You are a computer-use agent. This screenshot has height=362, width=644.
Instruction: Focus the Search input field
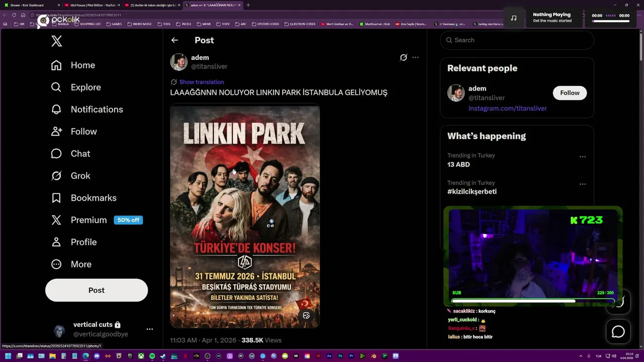517,40
